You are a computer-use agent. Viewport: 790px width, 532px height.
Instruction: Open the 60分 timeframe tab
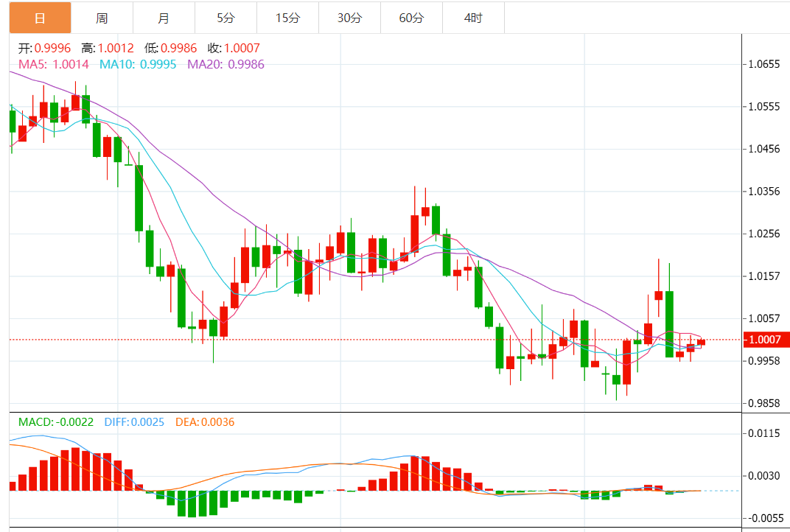pos(412,18)
